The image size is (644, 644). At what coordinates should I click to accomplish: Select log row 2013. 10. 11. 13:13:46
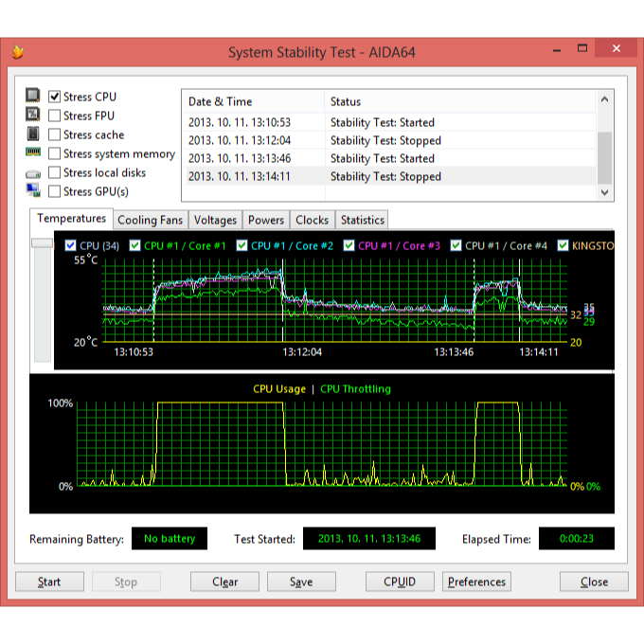390,158
